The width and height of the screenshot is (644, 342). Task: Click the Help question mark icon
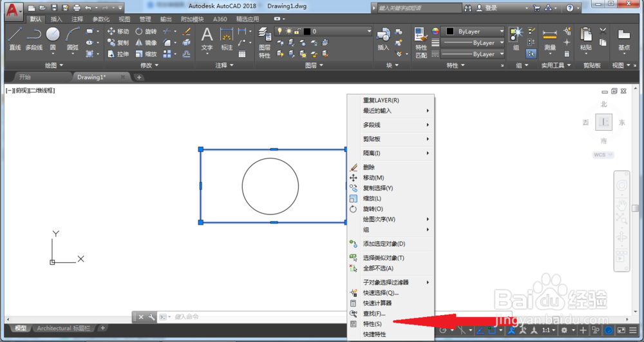pyautogui.click(x=570, y=8)
